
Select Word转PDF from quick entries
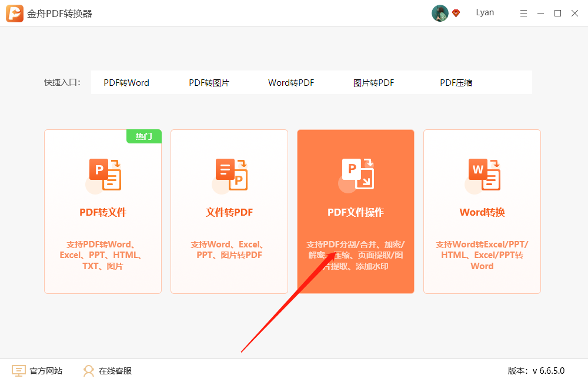click(290, 82)
